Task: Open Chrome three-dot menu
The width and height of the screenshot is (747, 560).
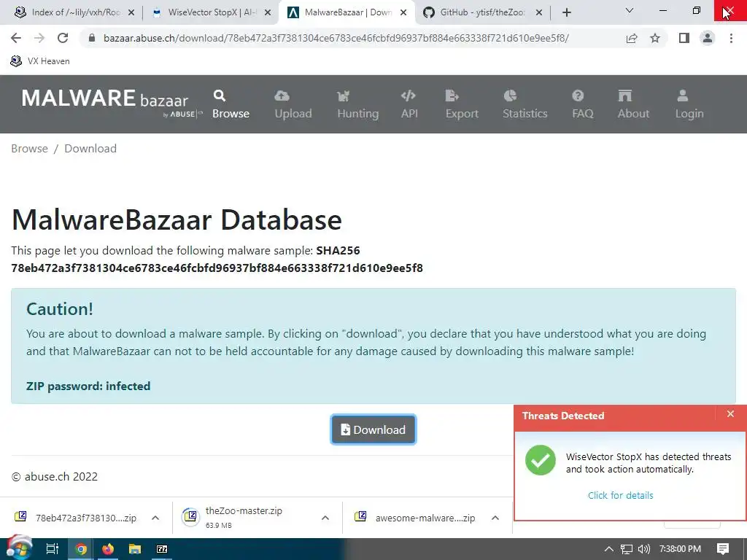Action: [x=731, y=38]
